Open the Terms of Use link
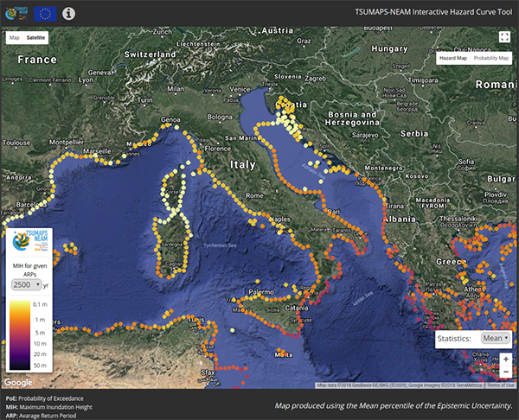This screenshot has height=420, width=519. [x=501, y=385]
